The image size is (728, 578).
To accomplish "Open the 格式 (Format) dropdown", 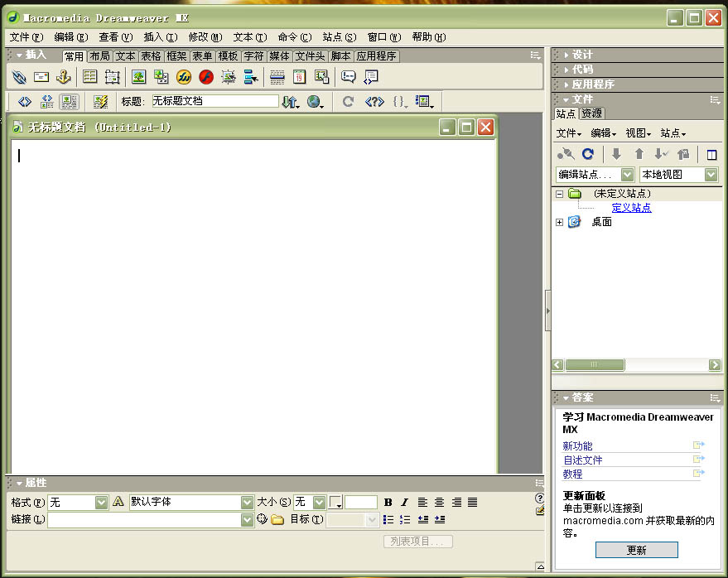I will click(x=101, y=502).
